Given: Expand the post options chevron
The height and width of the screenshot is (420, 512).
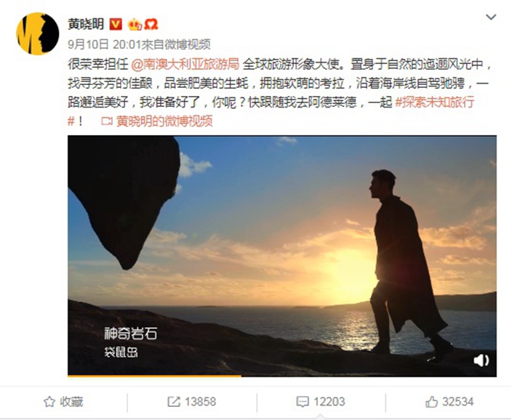Looking at the screenshot, I should (x=491, y=17).
